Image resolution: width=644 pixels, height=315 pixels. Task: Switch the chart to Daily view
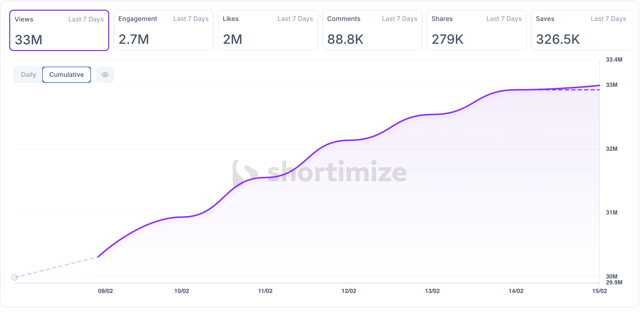coord(28,75)
